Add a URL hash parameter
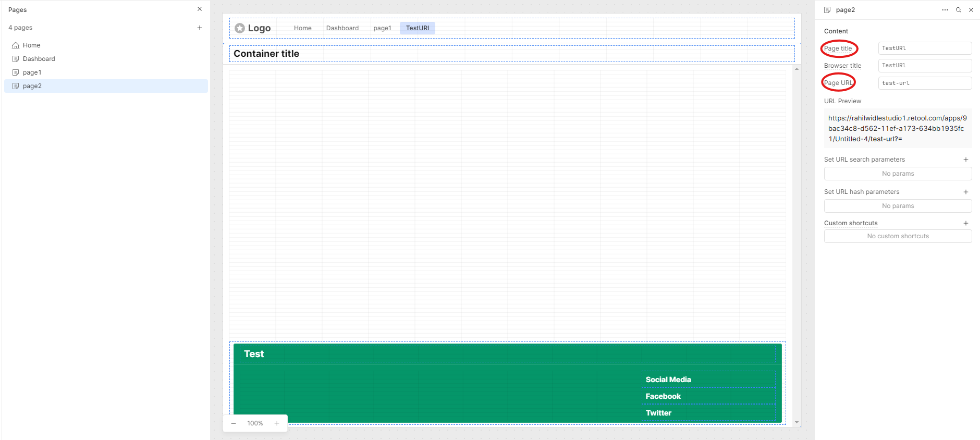 [966, 192]
